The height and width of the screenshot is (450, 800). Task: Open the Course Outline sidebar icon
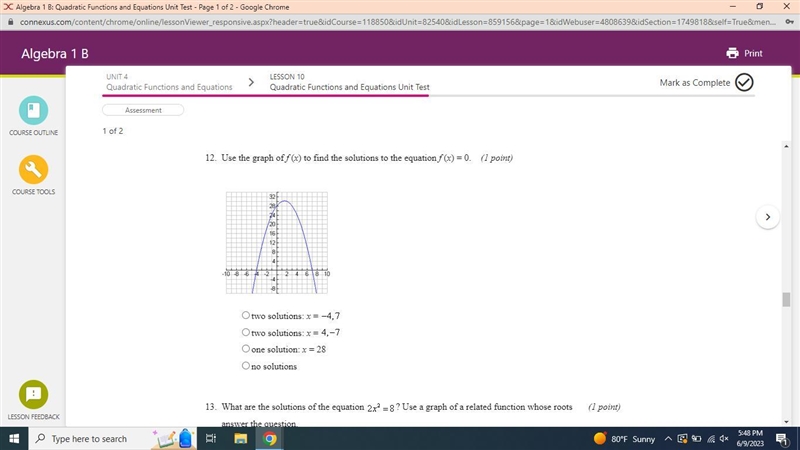[x=34, y=110]
